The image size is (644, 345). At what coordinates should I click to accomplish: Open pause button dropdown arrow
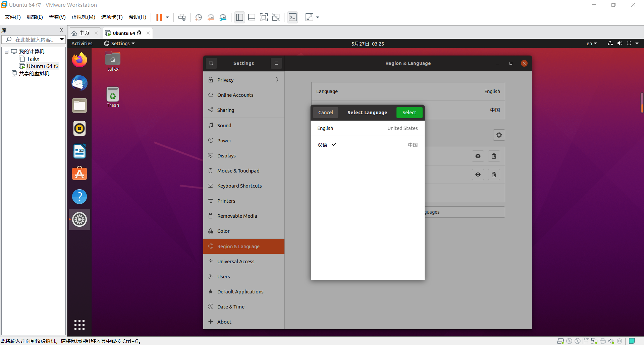167,17
